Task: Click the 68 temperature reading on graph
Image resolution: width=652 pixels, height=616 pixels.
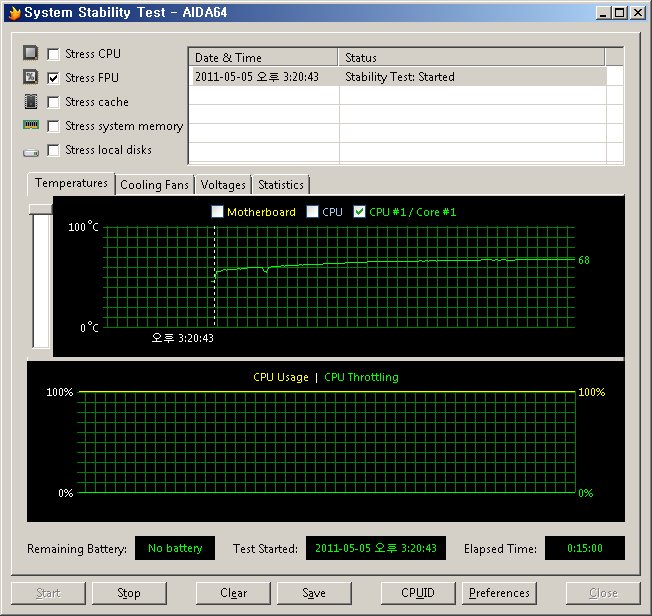Action: (584, 260)
